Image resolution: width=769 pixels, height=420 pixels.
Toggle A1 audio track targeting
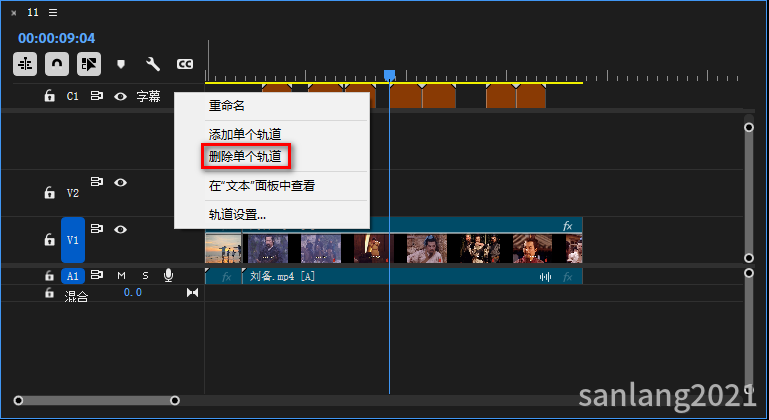pos(73,276)
